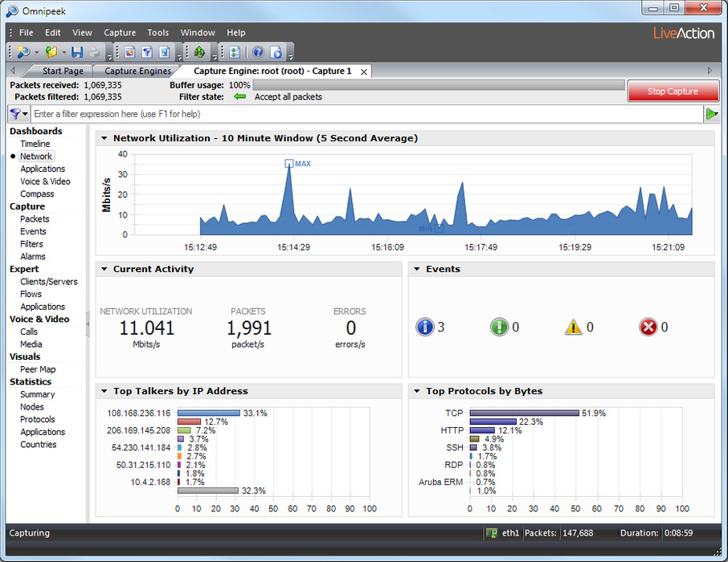Open the Peer Map view

[x=38, y=369]
